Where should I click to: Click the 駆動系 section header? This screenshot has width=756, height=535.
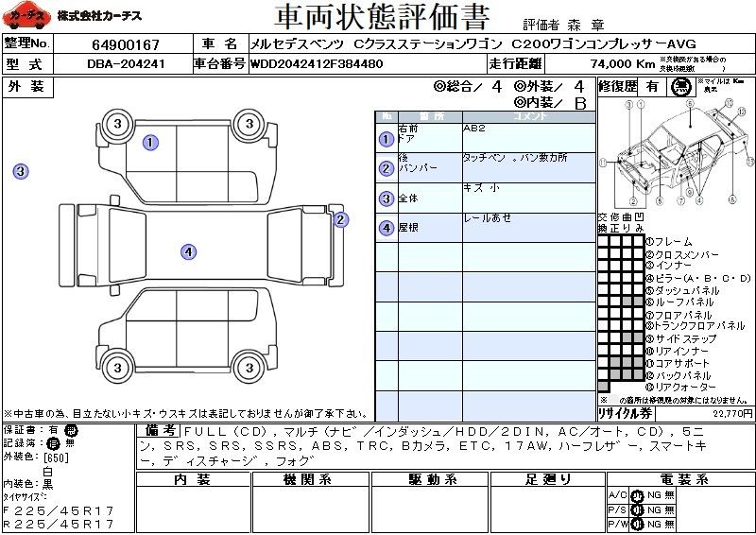coord(430,479)
